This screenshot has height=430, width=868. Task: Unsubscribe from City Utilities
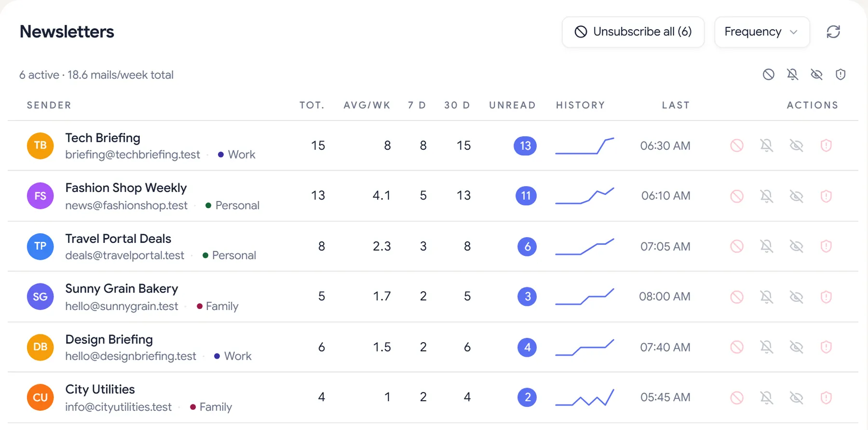coord(737,398)
